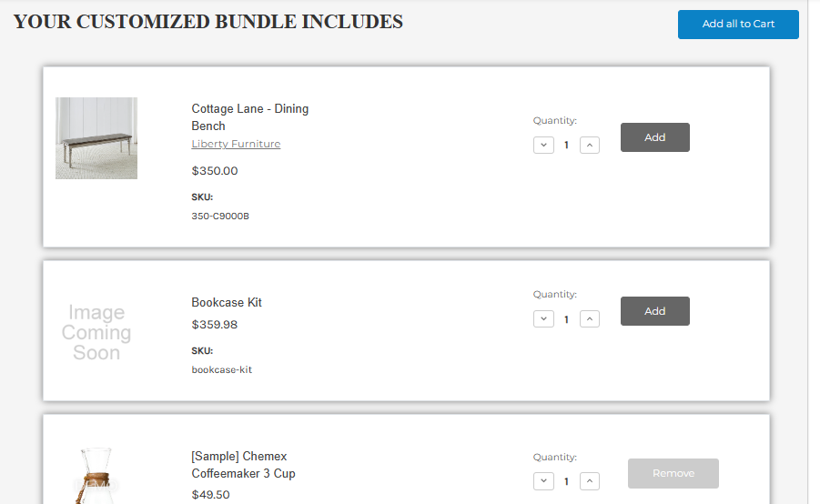Open the Liberty Furniture brand link

[236, 144]
